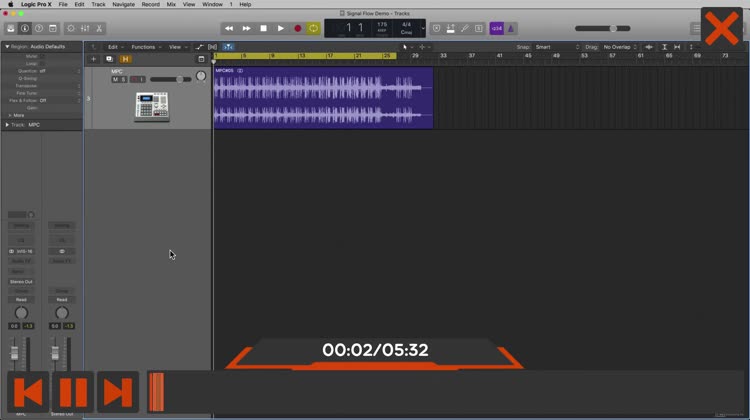Screen dimensions: 750x420
Task: Open the Track menu
Action: click(98, 4)
